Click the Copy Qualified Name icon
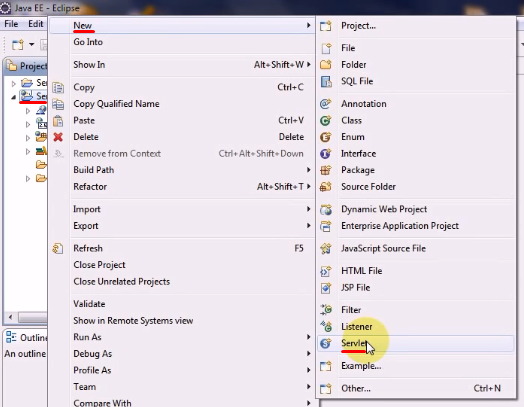Screen dimensions: 524x407 tap(58, 104)
